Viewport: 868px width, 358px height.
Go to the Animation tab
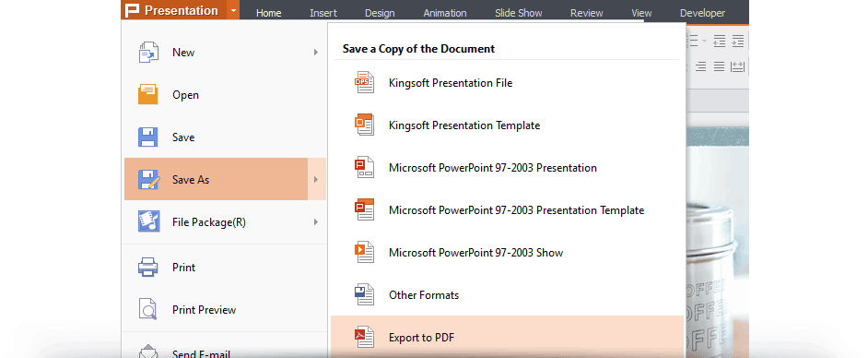point(445,13)
